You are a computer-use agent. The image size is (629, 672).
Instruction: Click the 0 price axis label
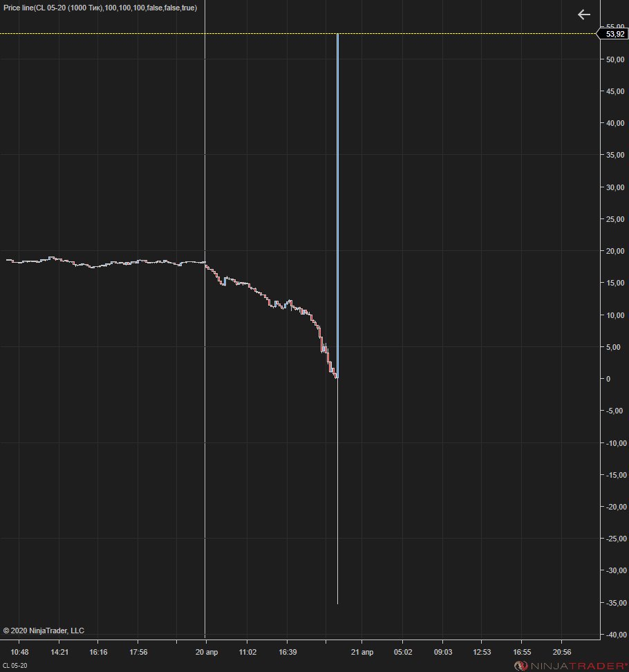[608, 379]
